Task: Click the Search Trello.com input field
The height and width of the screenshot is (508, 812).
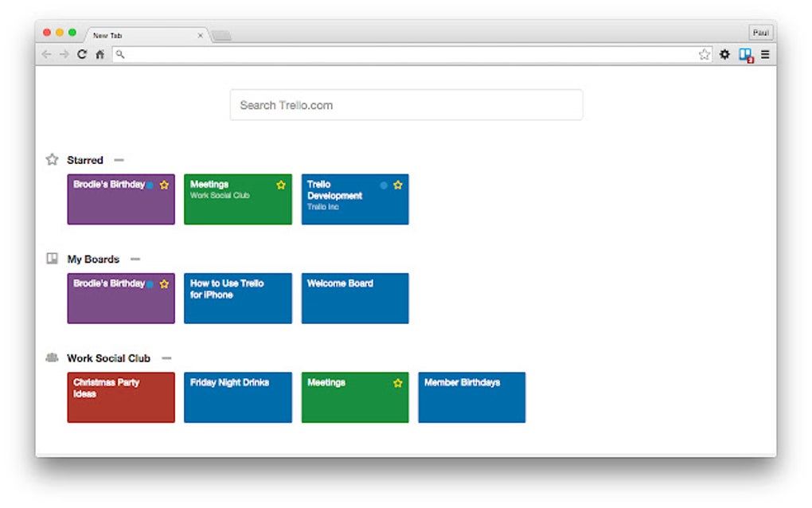Action: pos(405,104)
